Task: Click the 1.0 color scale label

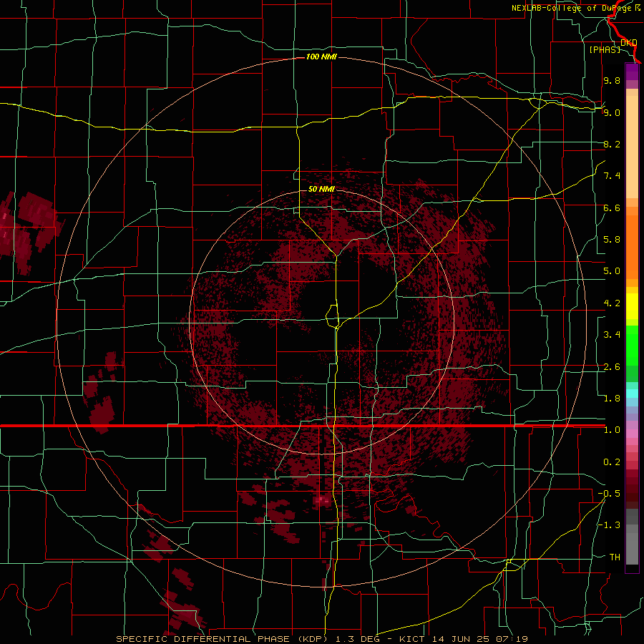Action: click(x=612, y=430)
